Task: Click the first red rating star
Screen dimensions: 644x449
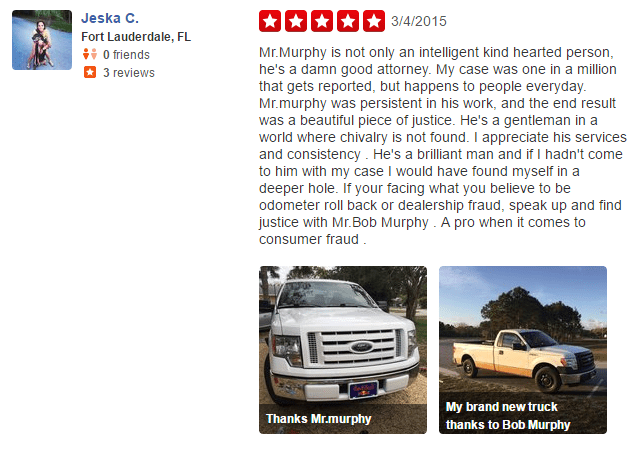Action: pyautogui.click(x=270, y=20)
